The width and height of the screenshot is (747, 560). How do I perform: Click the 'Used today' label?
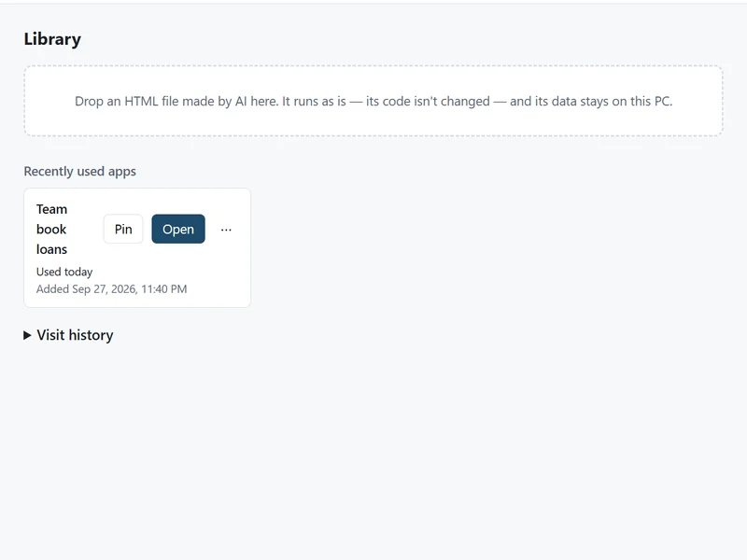(x=64, y=272)
